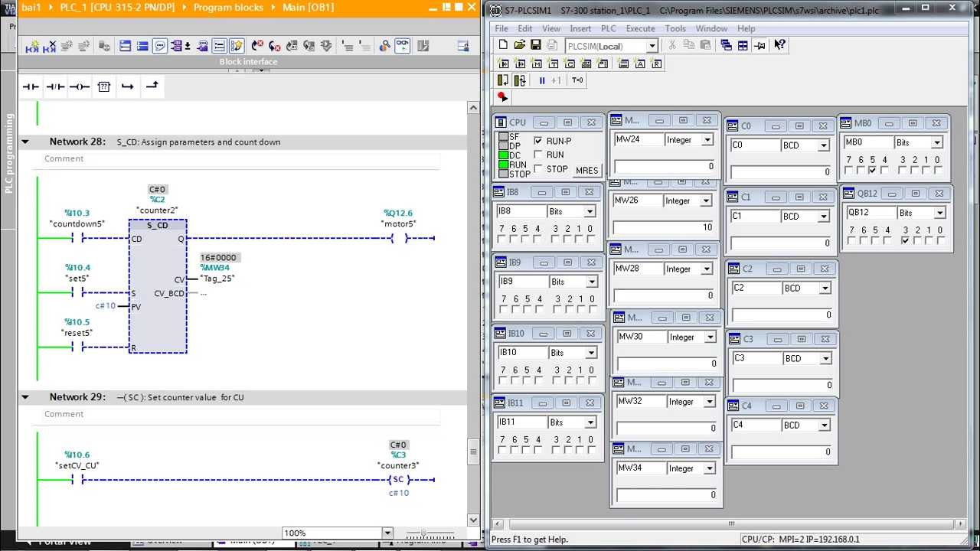Screen dimensions: 980x551
Task: Open a branch in the ladder toolbar
Action: (128, 86)
